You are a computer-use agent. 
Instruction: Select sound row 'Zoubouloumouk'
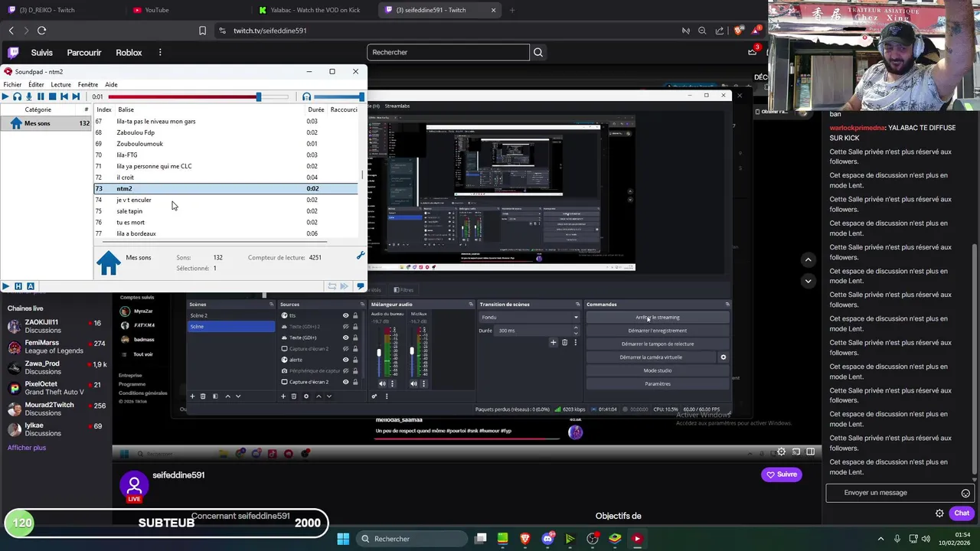pos(226,144)
